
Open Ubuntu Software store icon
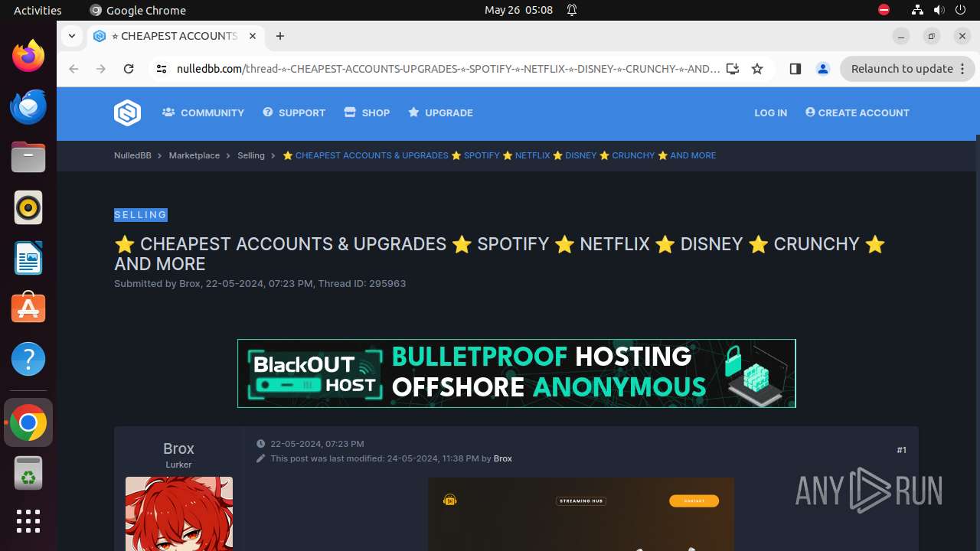pyautogui.click(x=28, y=308)
